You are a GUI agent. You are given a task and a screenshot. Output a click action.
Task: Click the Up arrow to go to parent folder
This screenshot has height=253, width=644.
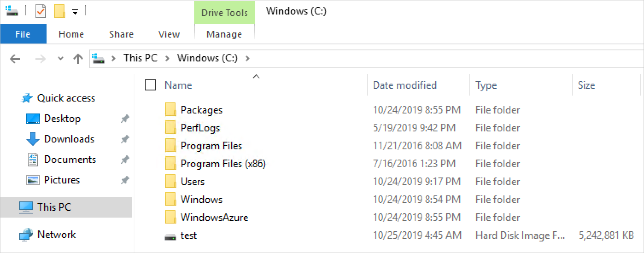(78, 58)
